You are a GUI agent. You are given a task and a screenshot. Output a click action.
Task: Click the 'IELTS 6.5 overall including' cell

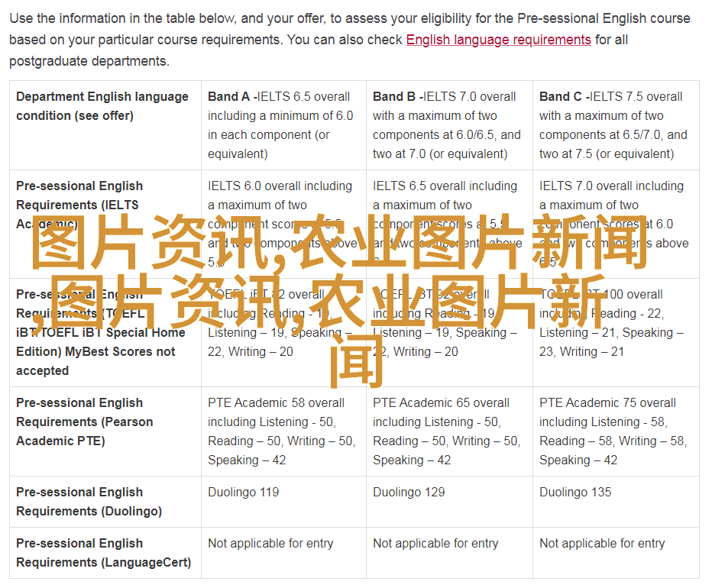pos(449,225)
